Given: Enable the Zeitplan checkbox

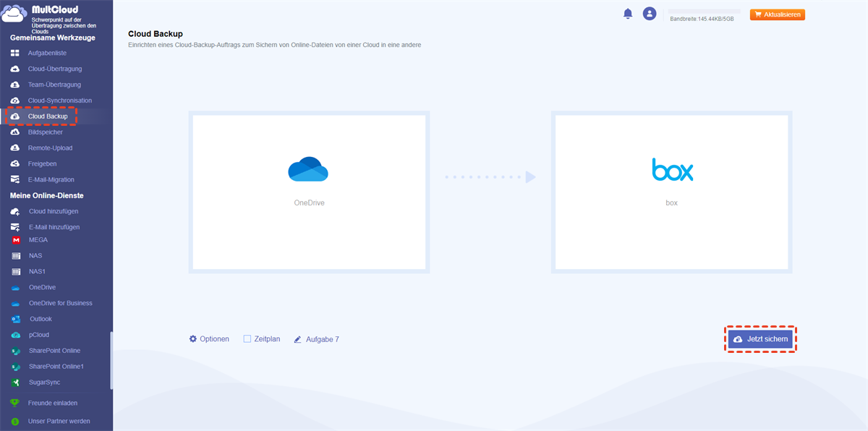Looking at the screenshot, I should tap(247, 338).
